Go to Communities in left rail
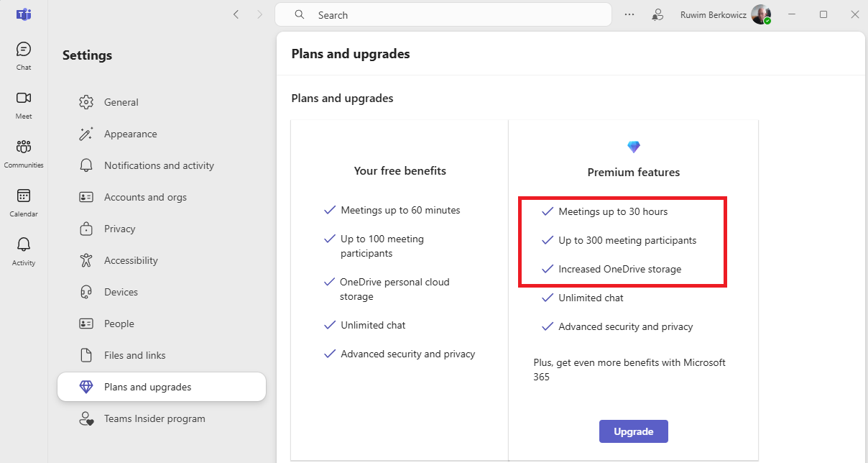 click(x=24, y=152)
